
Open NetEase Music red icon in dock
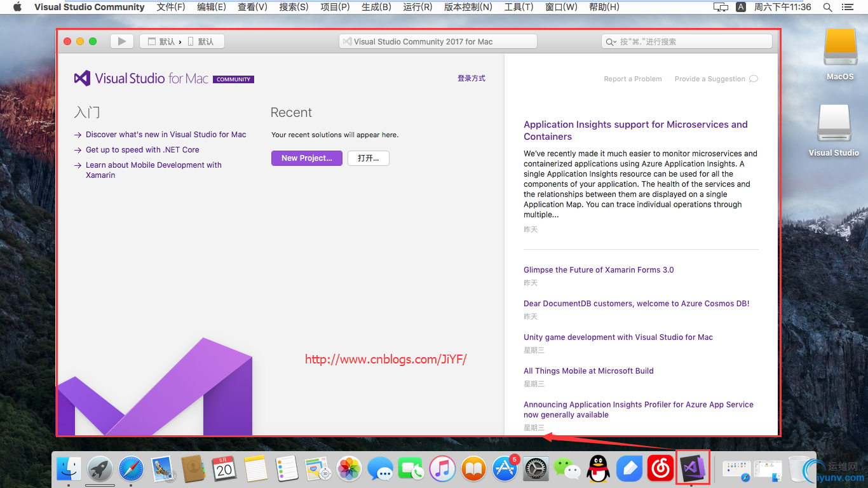(x=660, y=469)
